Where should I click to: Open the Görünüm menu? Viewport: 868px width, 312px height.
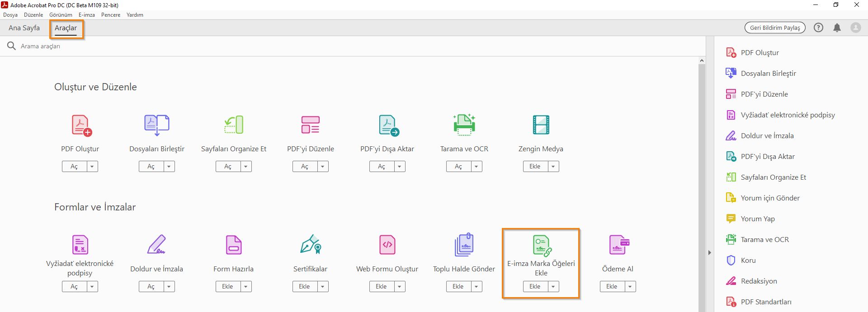[61, 15]
